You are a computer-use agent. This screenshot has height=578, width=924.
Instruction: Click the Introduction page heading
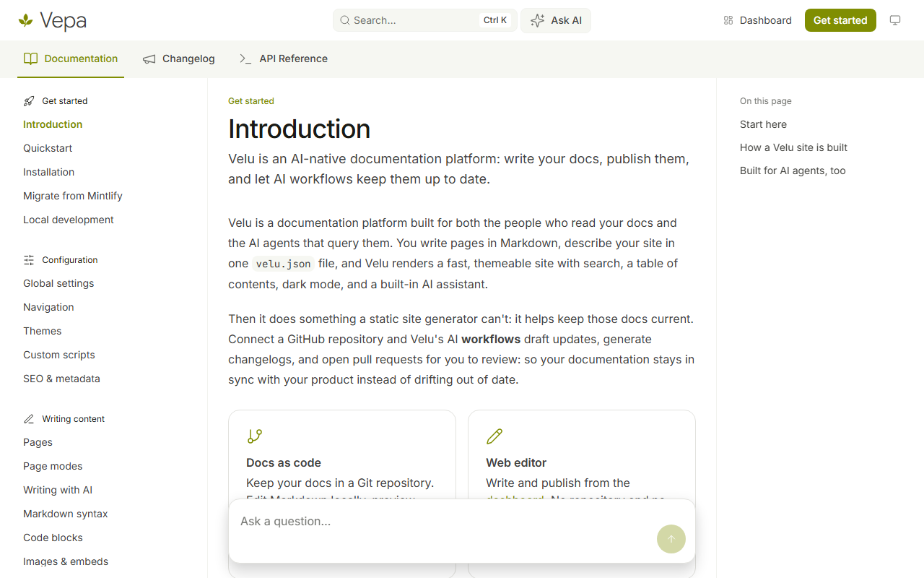click(x=299, y=129)
